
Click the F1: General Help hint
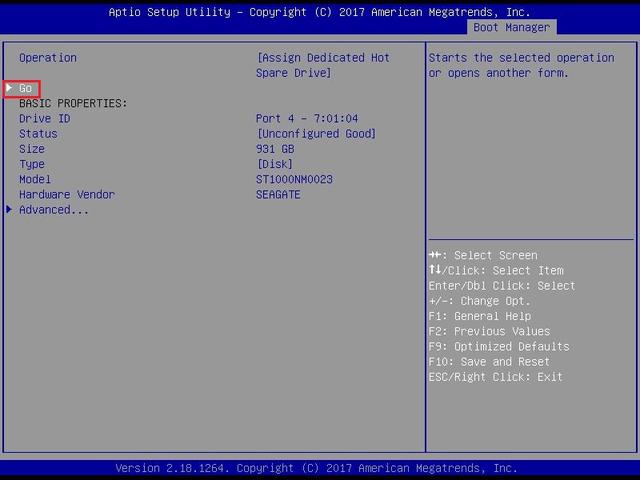click(480, 316)
